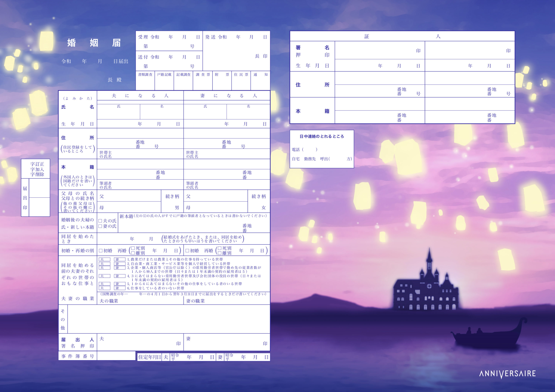
Task: Check 離別 in the husband's remarriage section
Action: click(x=133, y=253)
